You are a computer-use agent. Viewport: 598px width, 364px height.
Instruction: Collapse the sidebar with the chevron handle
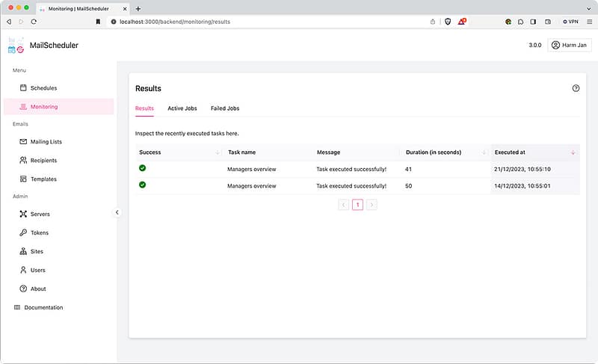coord(117,212)
